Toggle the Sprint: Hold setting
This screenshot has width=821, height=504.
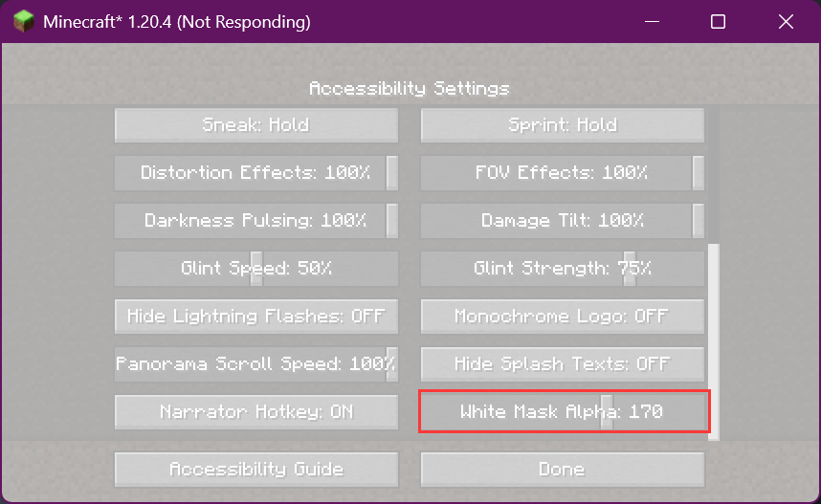562,125
